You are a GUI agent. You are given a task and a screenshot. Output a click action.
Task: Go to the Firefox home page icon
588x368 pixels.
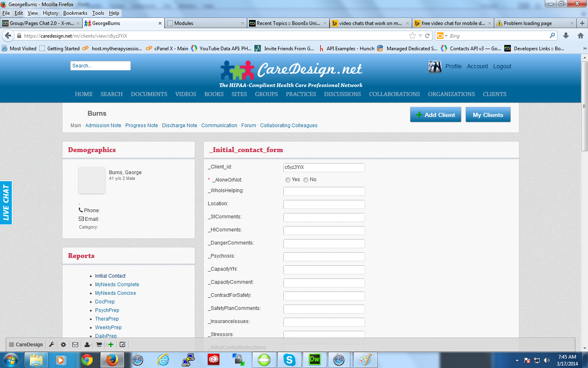tap(581, 36)
